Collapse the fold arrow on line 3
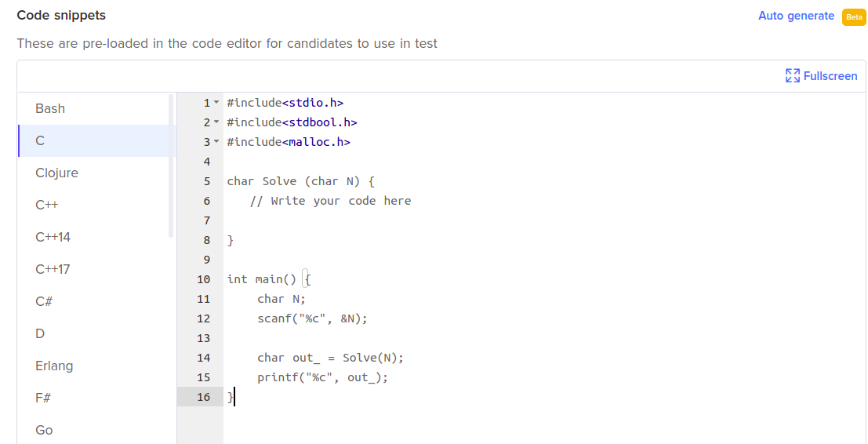868x444 pixels. tap(216, 142)
